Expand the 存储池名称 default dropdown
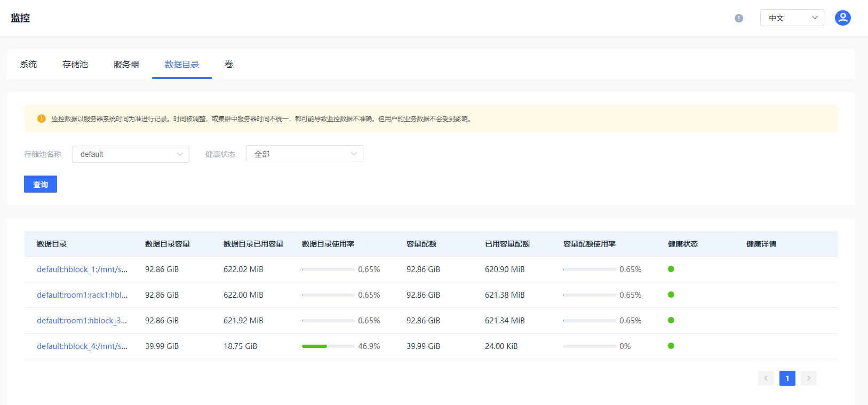The image size is (868, 405). click(x=131, y=154)
